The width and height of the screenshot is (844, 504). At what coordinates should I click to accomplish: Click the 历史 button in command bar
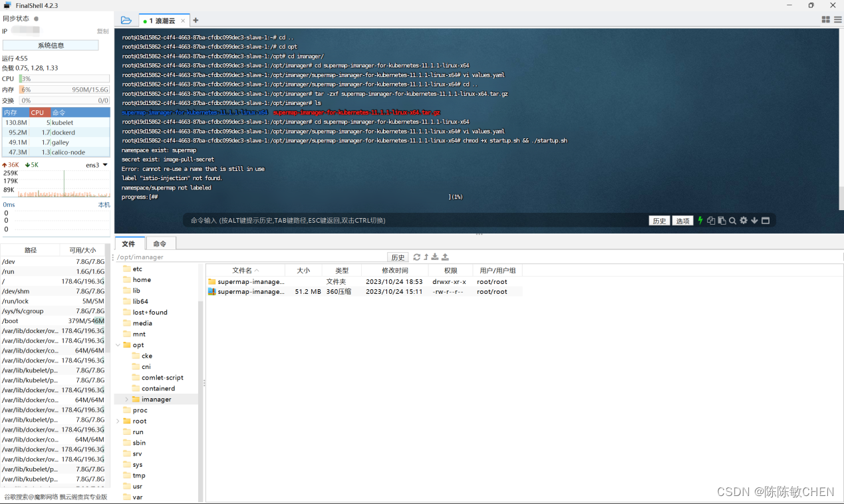click(x=659, y=221)
